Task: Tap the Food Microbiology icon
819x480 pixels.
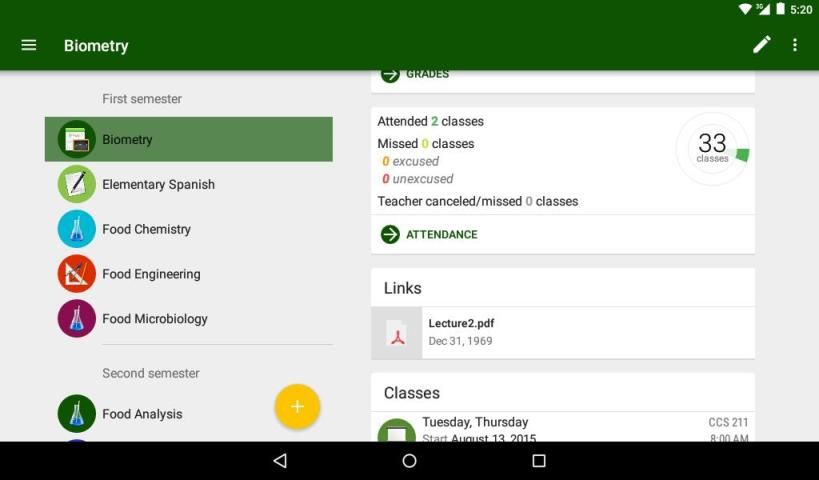Action: [x=77, y=319]
